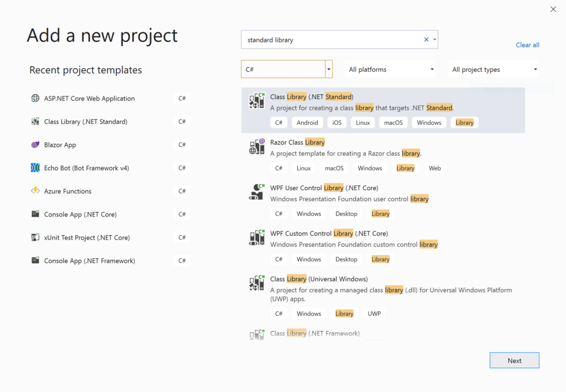The image size is (566, 392).
Task: Click the Class Library (.NET Framework) icon
Action: (256, 334)
